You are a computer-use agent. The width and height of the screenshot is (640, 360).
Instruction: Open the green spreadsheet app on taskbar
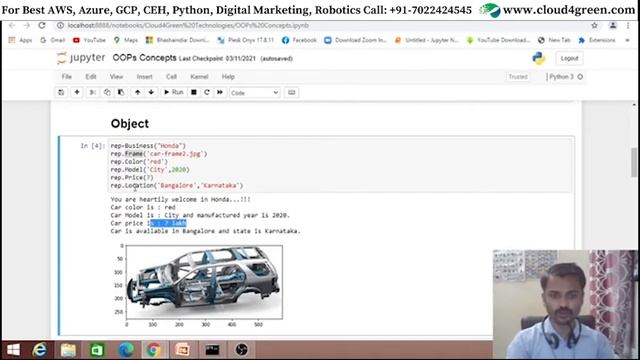(97, 350)
